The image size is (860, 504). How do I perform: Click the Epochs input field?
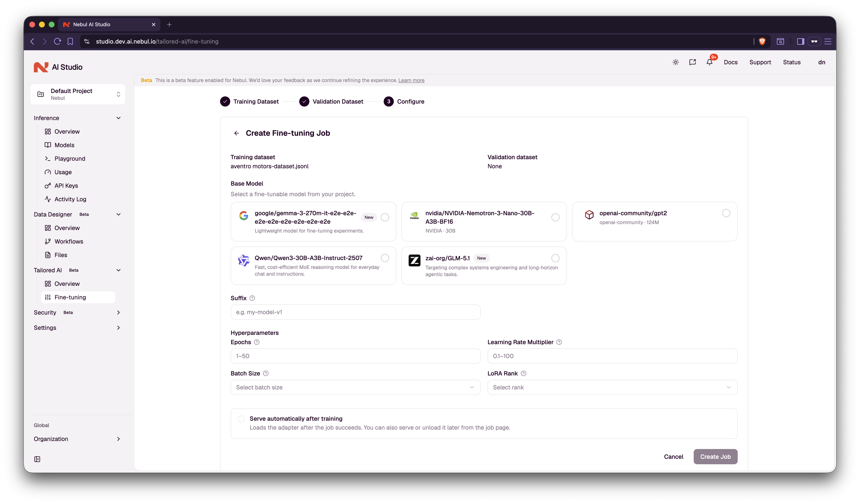coord(355,356)
